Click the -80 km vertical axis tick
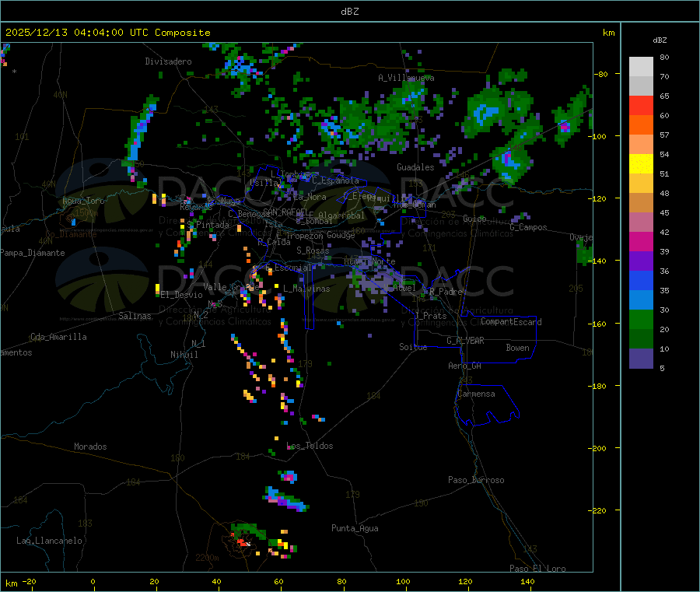Screen dimensions: 700x592 [x=599, y=74]
